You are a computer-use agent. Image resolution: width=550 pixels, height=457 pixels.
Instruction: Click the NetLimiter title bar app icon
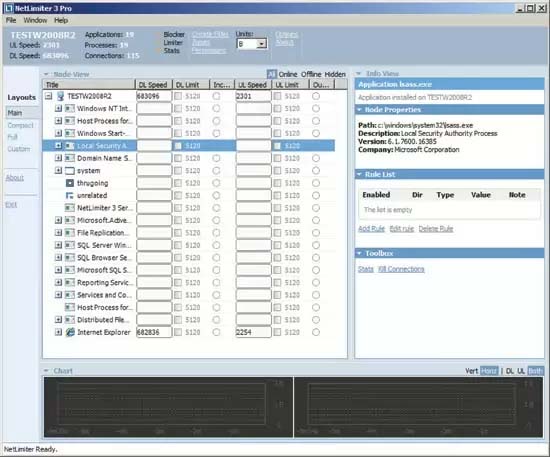9,8
